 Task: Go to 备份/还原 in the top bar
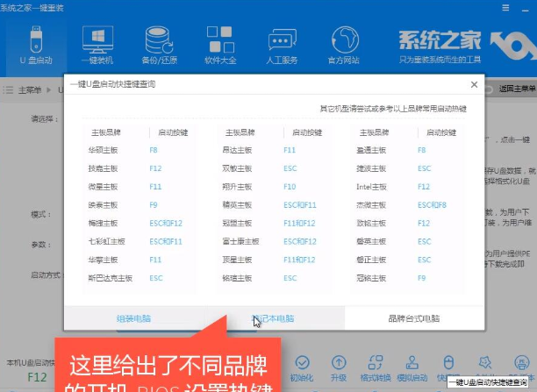coord(158,44)
